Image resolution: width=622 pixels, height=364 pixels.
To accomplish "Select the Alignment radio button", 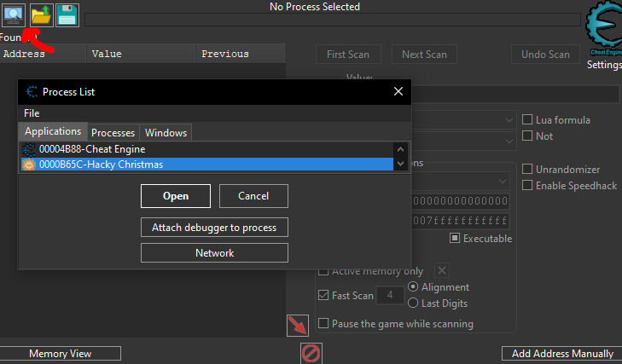I will 413,286.
